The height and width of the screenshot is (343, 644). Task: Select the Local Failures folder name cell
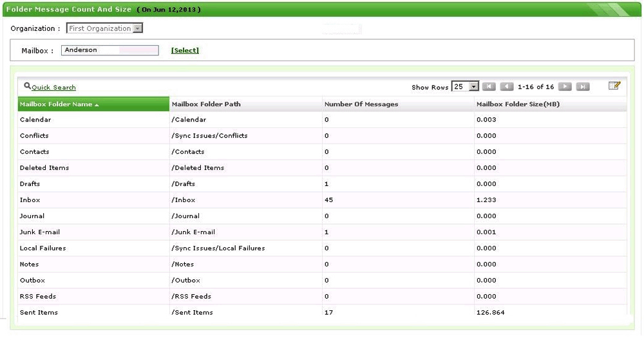(x=93, y=248)
